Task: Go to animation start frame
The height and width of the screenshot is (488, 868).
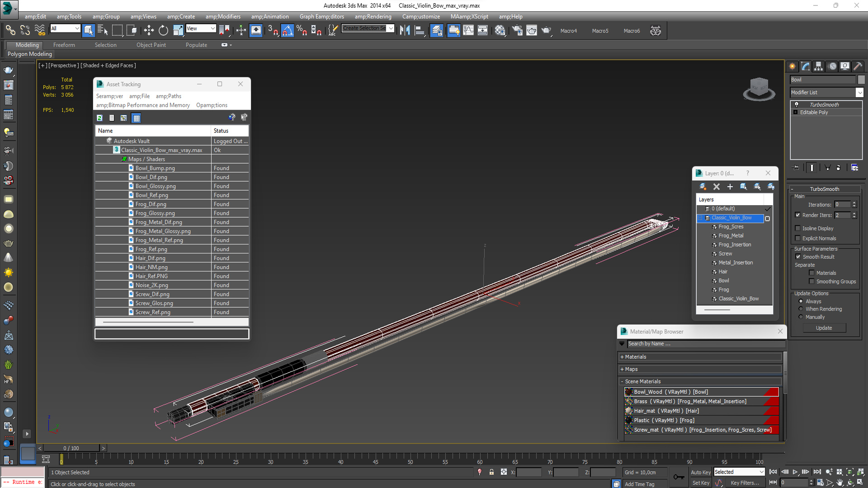Action: coord(773,472)
